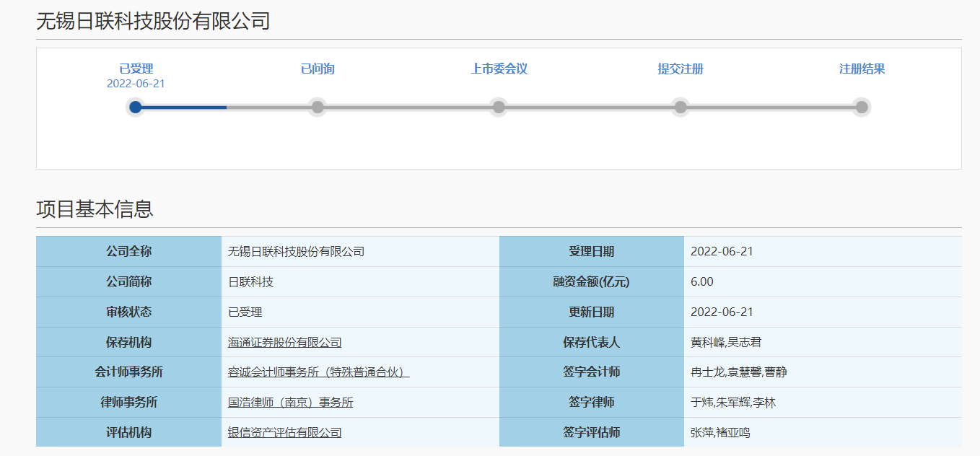Click the gray circle under 注册结果
This screenshot has width=980, height=456.
click(862, 107)
